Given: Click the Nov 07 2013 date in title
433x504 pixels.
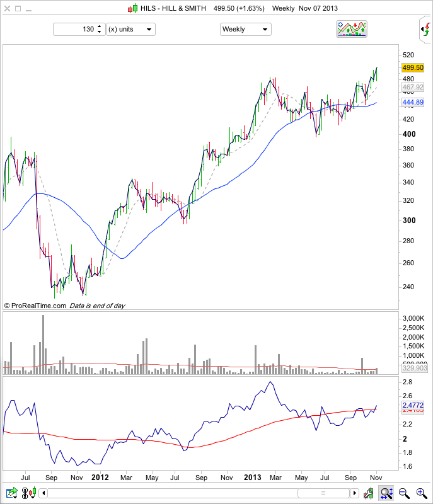Looking at the screenshot, I should (x=318, y=8).
